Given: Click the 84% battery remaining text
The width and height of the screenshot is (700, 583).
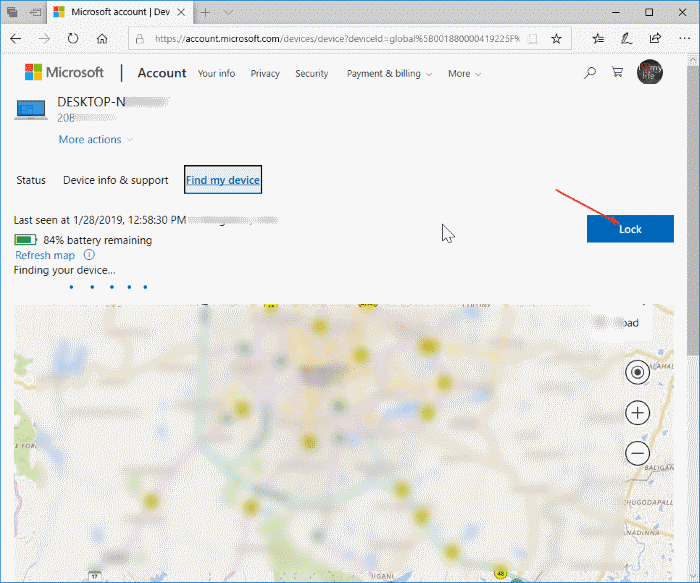Looking at the screenshot, I should pyautogui.click(x=97, y=240).
